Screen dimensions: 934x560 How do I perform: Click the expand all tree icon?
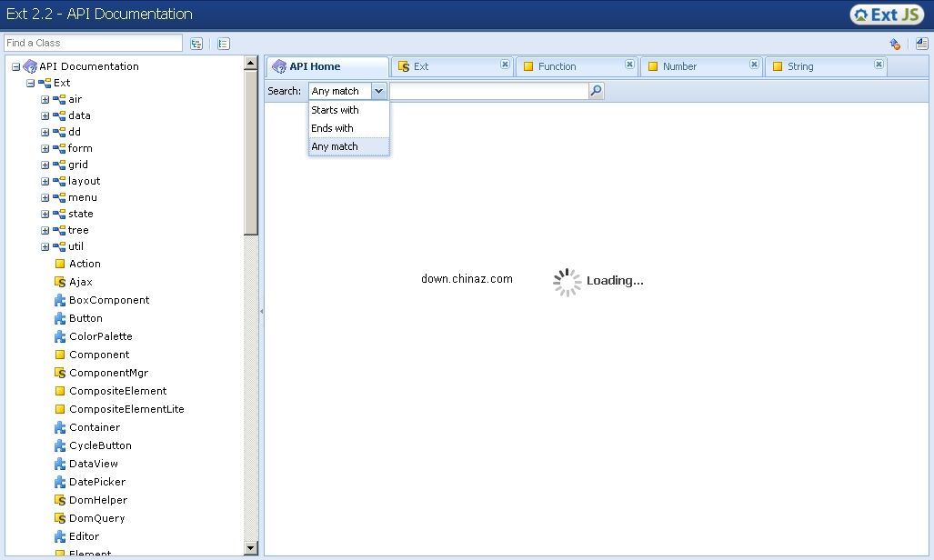pos(196,44)
